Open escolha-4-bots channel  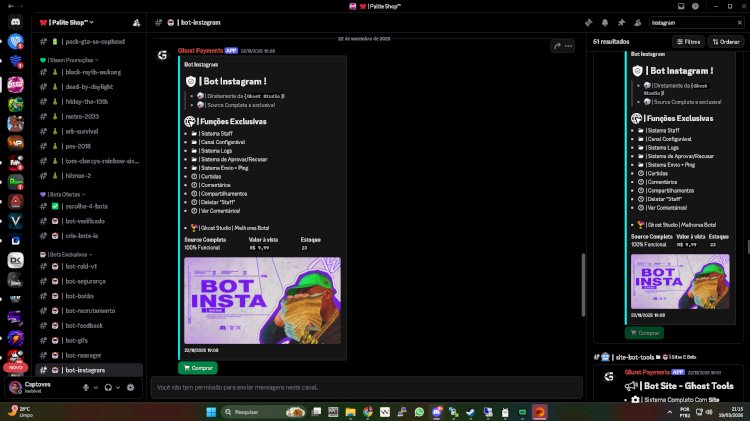pyautogui.click(x=89, y=206)
